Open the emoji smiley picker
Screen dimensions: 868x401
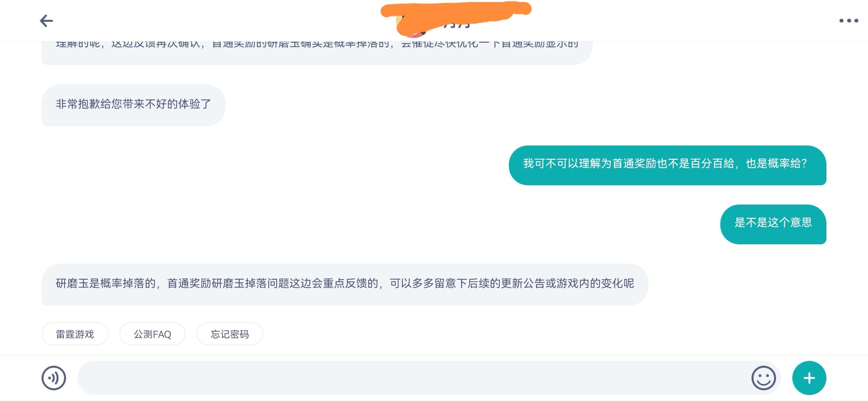(763, 378)
